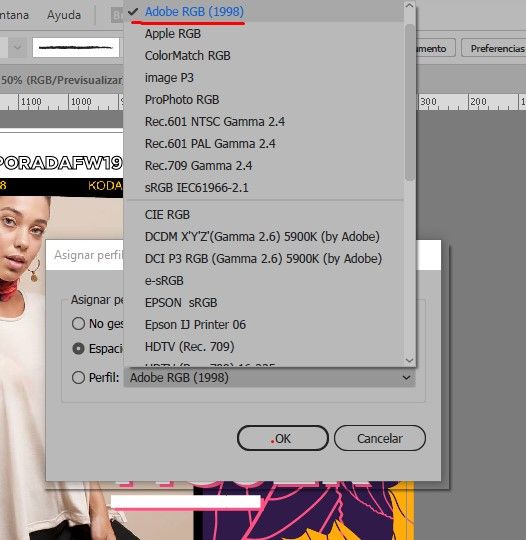Image resolution: width=526 pixels, height=540 pixels.
Task: Pick Rec.601 NTSC Gamma 2.4
Action: pos(264,122)
